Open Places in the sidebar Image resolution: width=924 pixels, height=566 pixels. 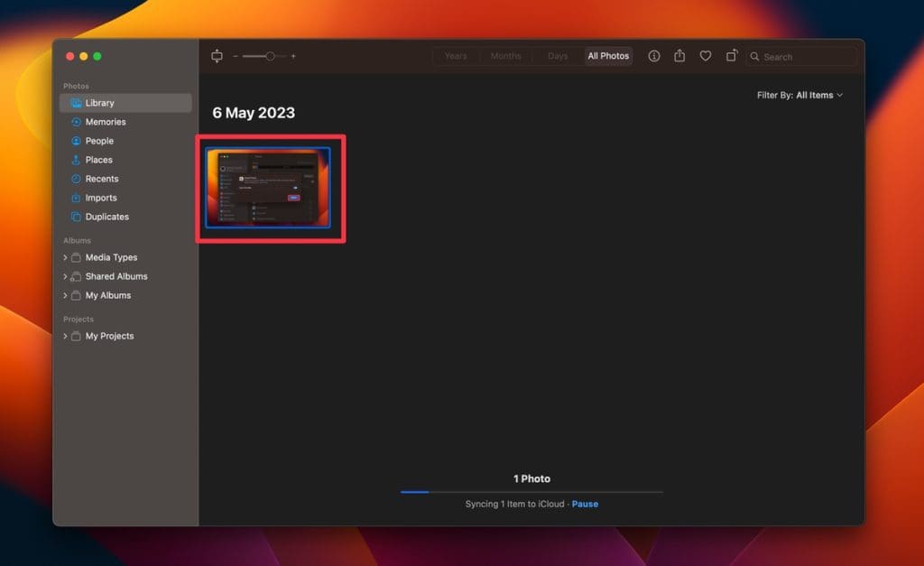click(x=125, y=159)
